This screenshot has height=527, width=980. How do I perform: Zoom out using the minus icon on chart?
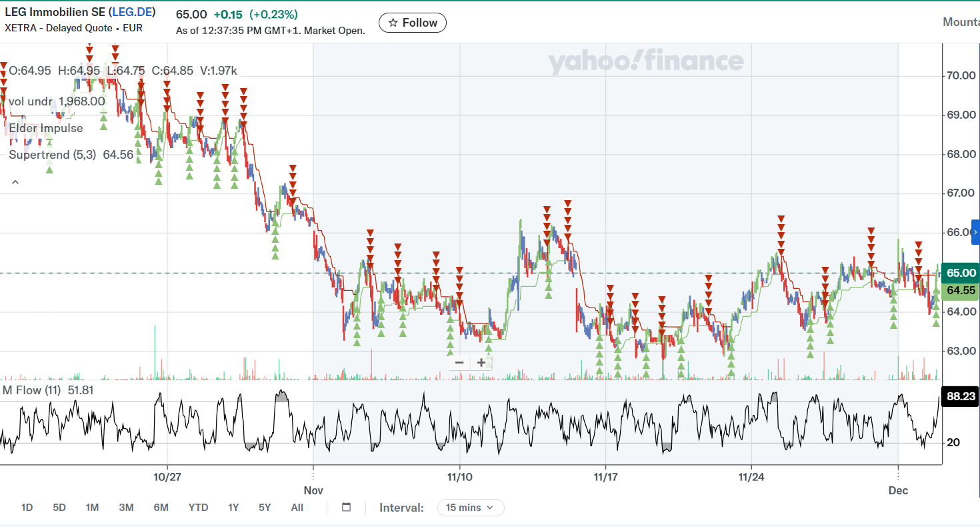(x=459, y=362)
